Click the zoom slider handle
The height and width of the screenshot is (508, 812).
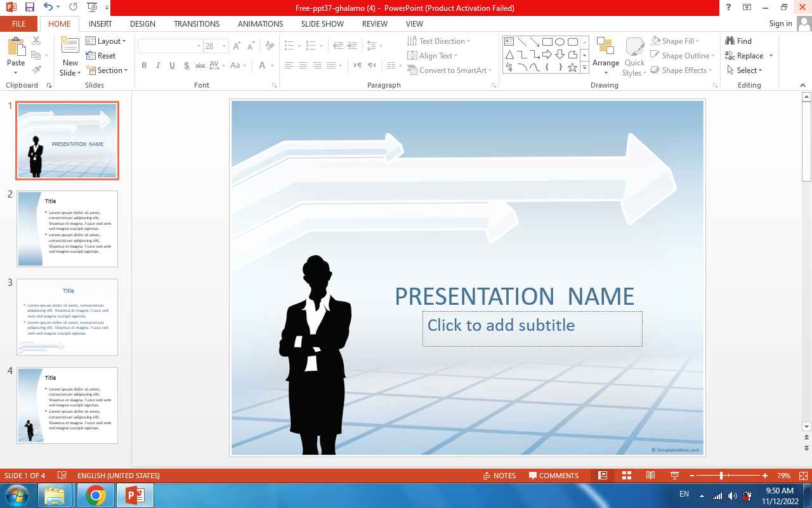pyautogui.click(x=721, y=476)
